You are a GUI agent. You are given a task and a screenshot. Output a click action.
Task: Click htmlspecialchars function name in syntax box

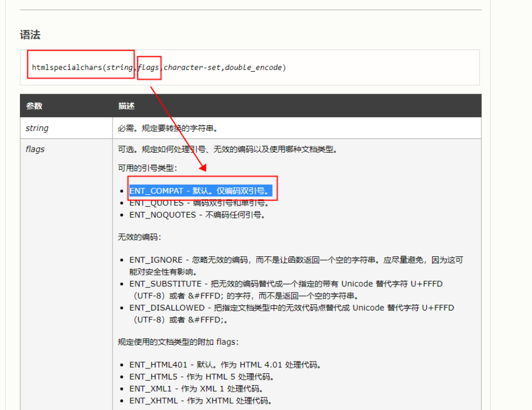click(x=67, y=67)
